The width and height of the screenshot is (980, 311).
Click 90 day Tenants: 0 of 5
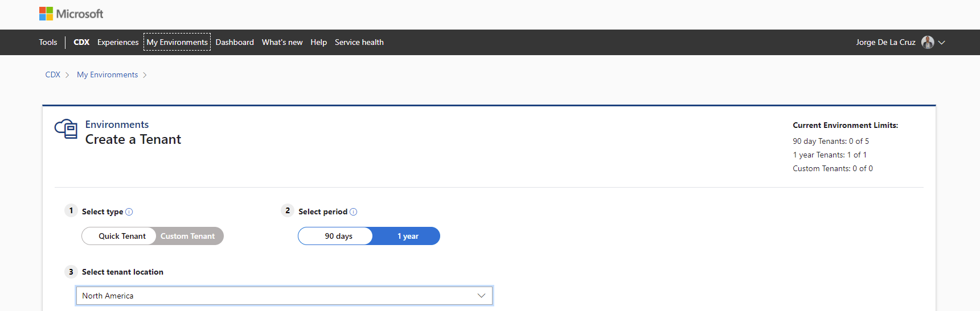pyautogui.click(x=831, y=141)
